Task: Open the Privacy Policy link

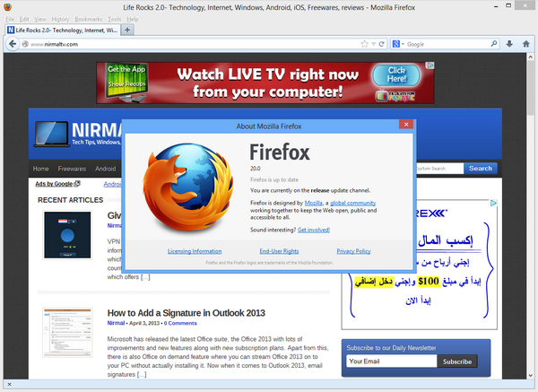Action: tap(353, 251)
